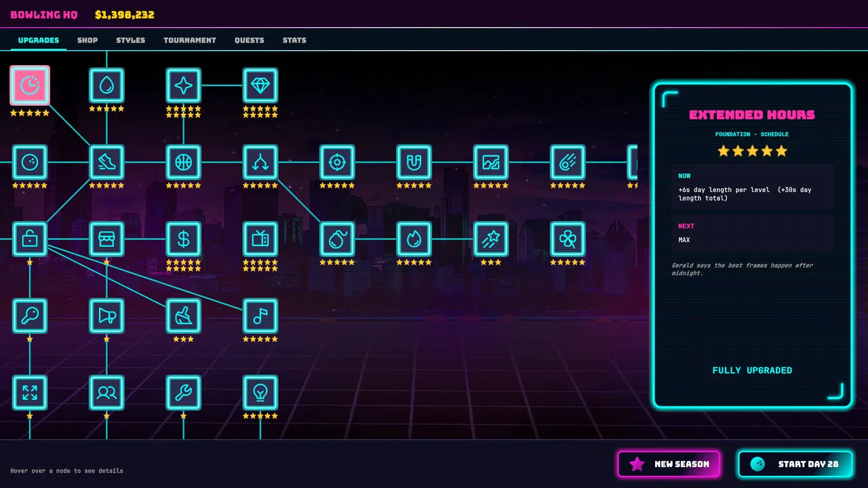The image size is (868, 488).
Task: Click the people group upgrade node
Action: [106, 392]
